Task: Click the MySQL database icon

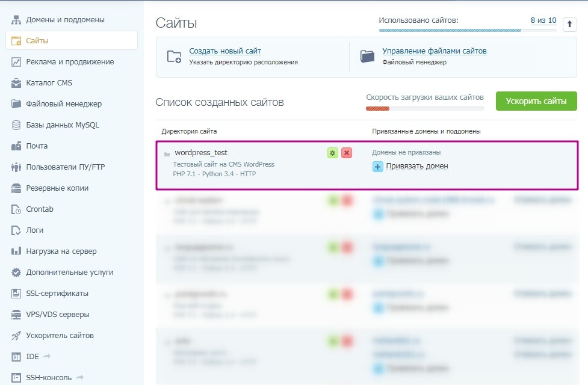Action: [x=16, y=125]
